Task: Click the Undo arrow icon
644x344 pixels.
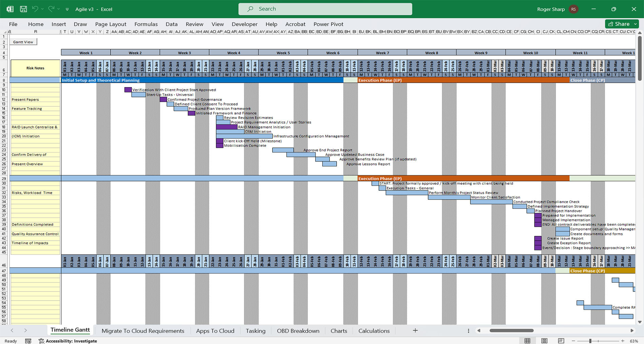Action: 35,9
